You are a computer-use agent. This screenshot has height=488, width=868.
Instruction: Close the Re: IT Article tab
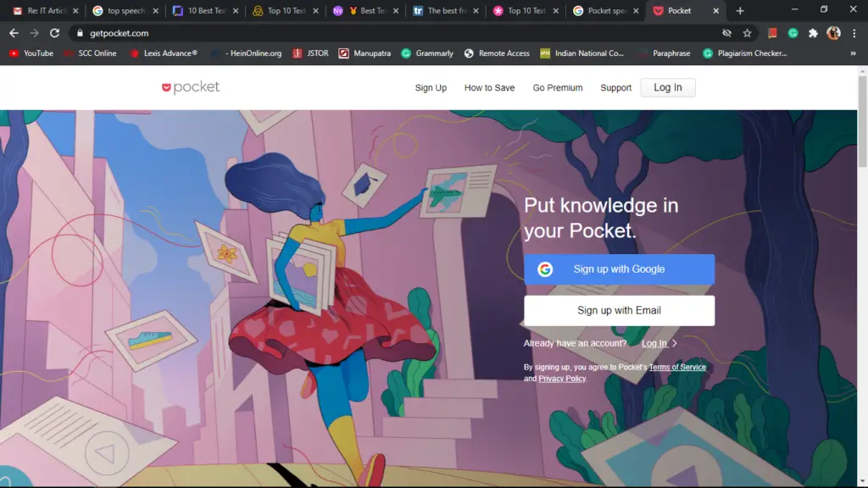[x=75, y=10]
